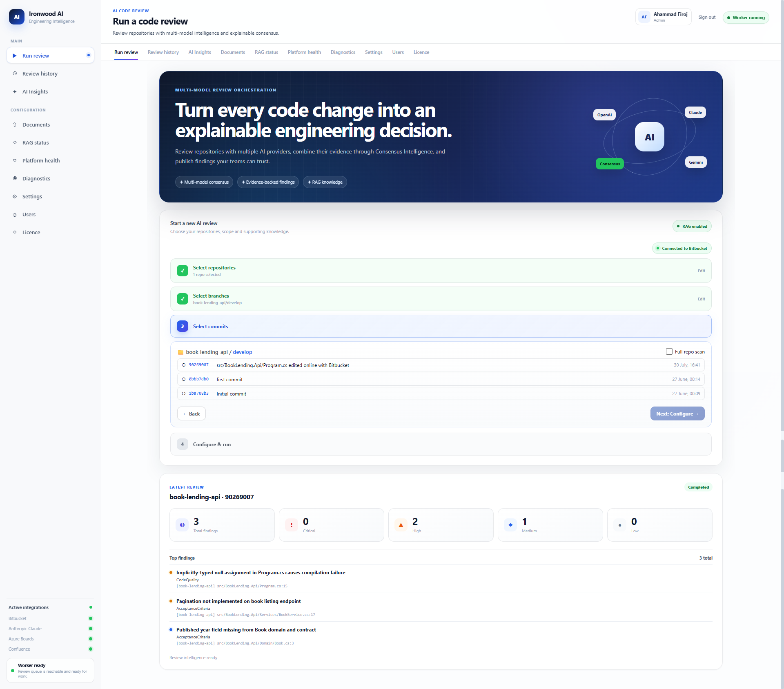
Task: Click Edit on Select repositories row
Action: click(x=701, y=271)
